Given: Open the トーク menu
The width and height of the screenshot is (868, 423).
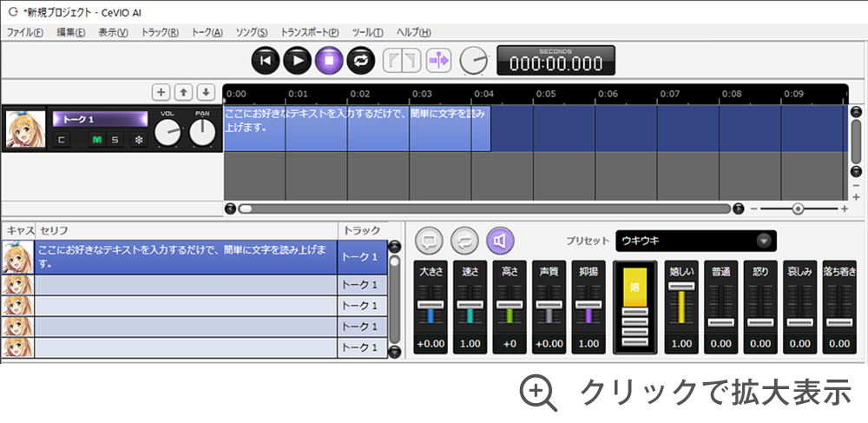Looking at the screenshot, I should tap(207, 32).
